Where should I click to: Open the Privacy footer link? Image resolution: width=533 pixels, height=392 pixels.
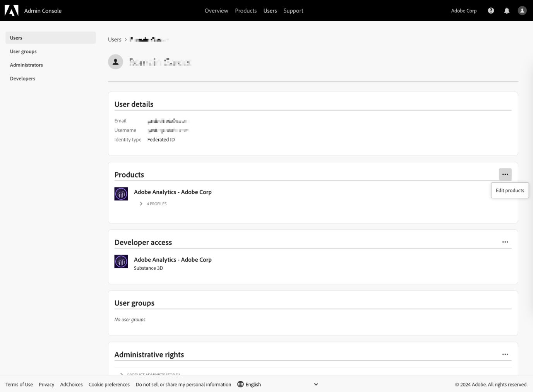(x=46, y=384)
